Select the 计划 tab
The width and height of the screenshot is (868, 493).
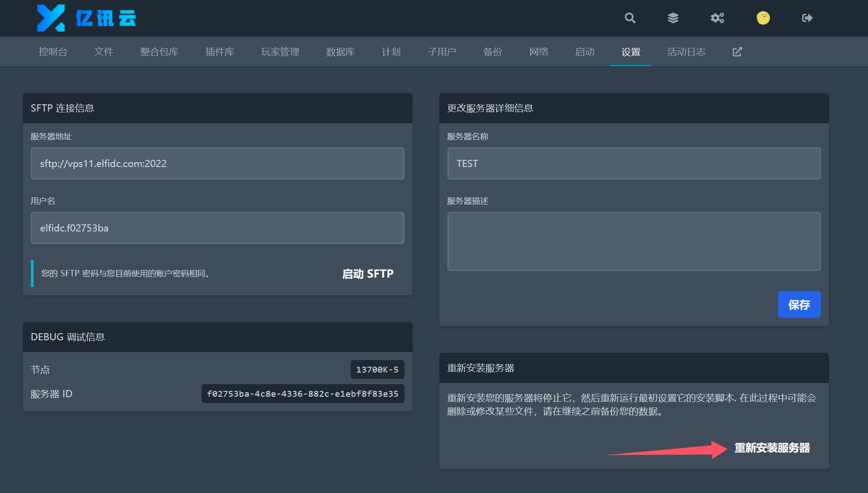(391, 52)
